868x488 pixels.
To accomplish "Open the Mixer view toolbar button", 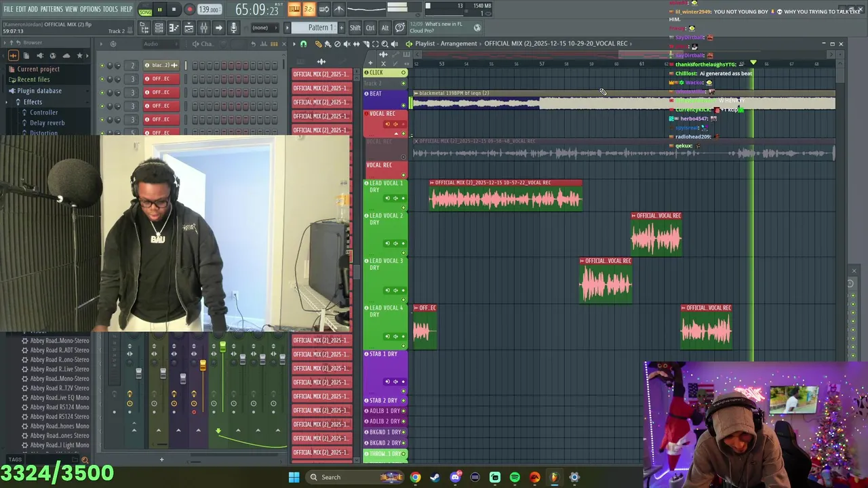I will click(x=203, y=28).
